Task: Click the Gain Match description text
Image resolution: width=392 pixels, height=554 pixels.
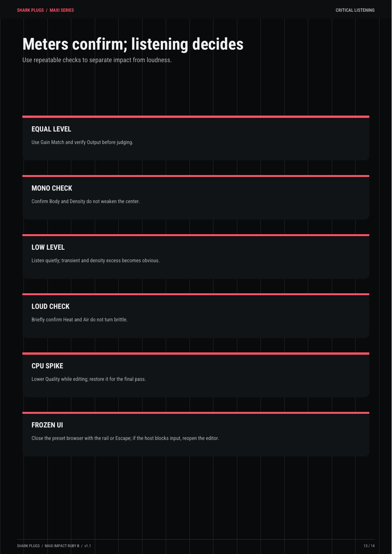Action: [x=82, y=142]
